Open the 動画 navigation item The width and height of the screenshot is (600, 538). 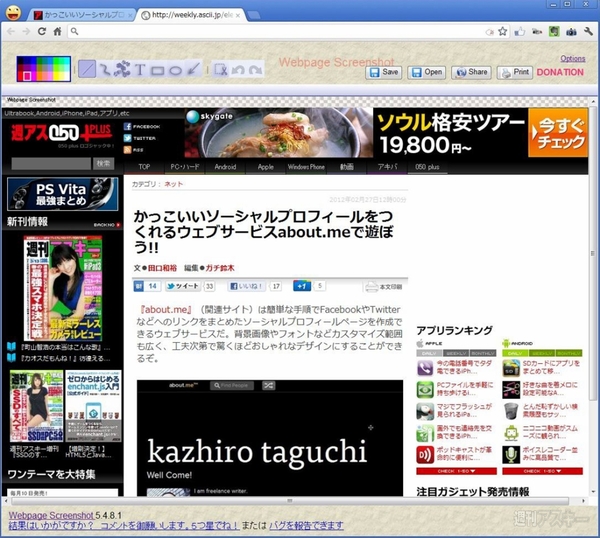coord(347,167)
